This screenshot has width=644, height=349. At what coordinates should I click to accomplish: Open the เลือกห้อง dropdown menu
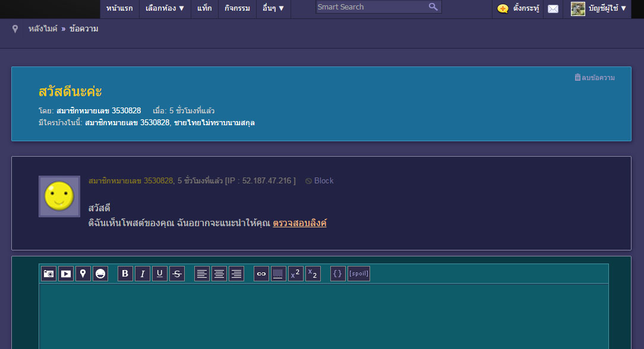(x=165, y=8)
